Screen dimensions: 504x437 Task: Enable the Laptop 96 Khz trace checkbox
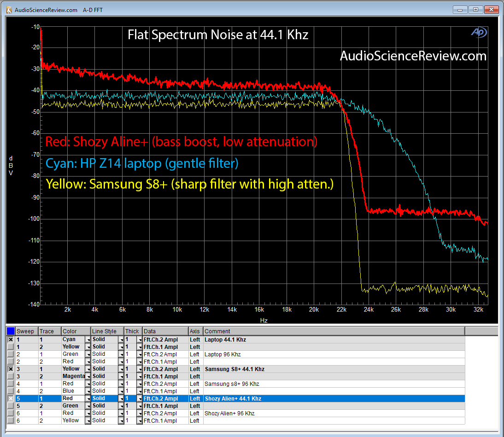(11, 354)
